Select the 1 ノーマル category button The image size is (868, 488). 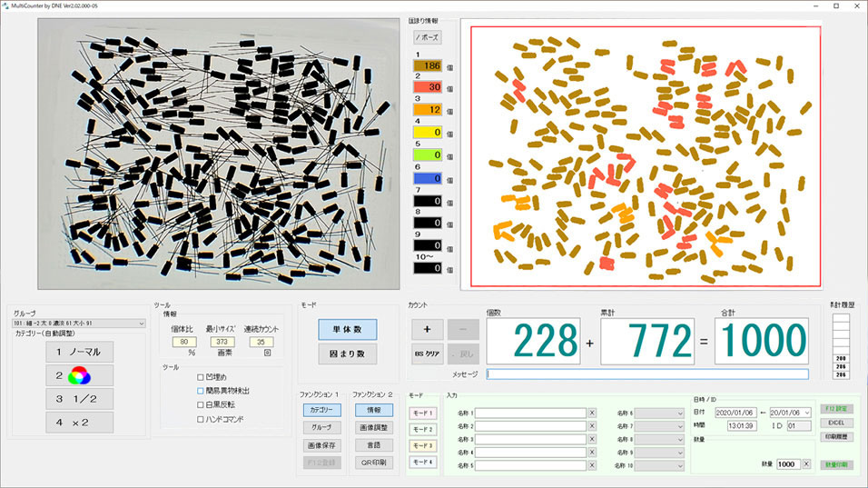coord(80,352)
